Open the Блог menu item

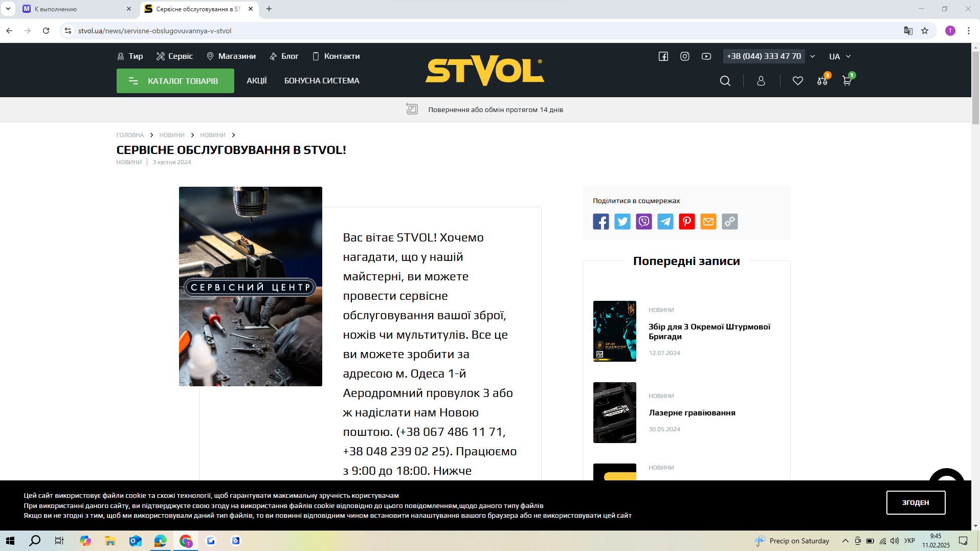[x=284, y=56]
